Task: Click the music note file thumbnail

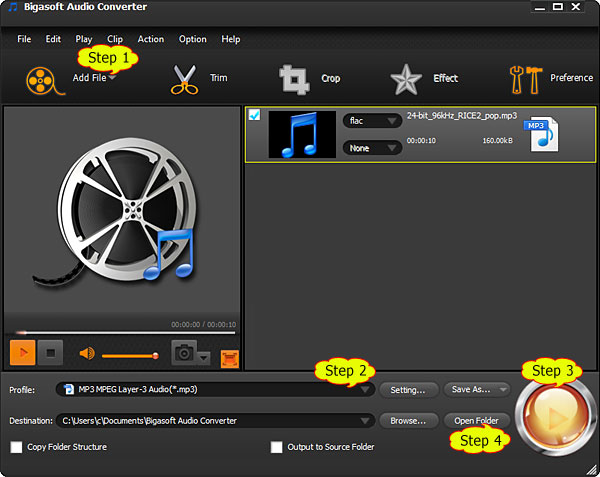Action: pos(302,135)
